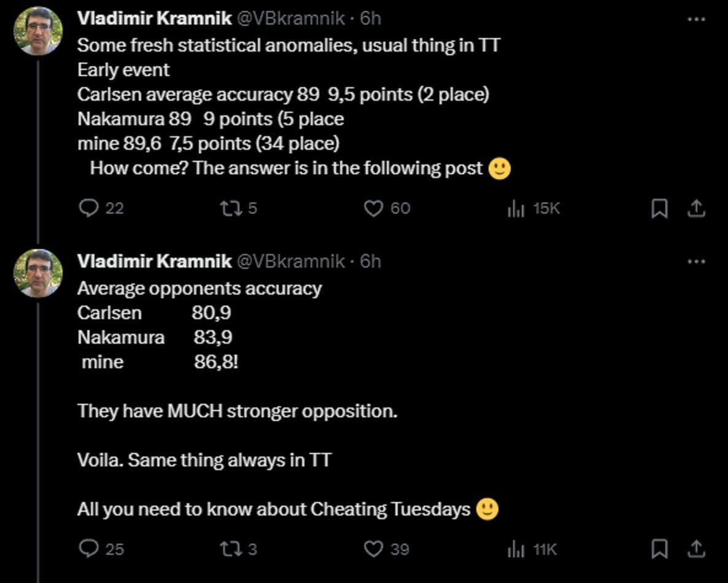The width and height of the screenshot is (728, 583).
Task: View analytics of the 15K views tweet
Action: [x=516, y=209]
